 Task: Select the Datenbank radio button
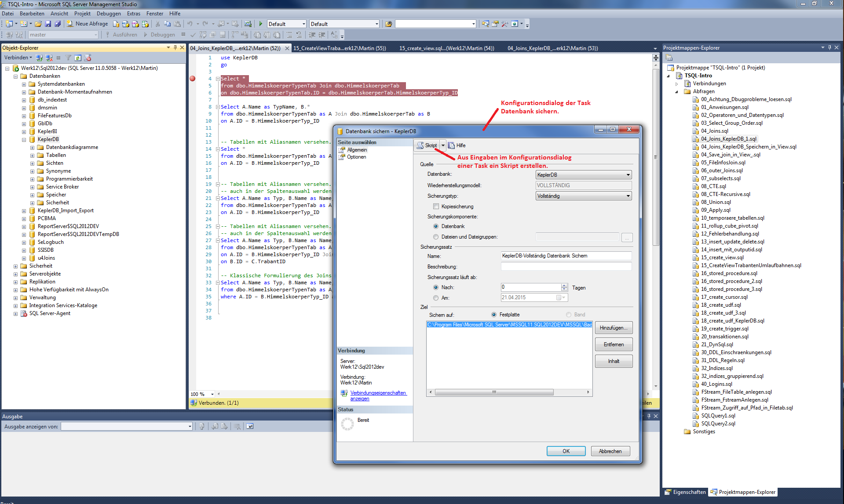(x=436, y=226)
